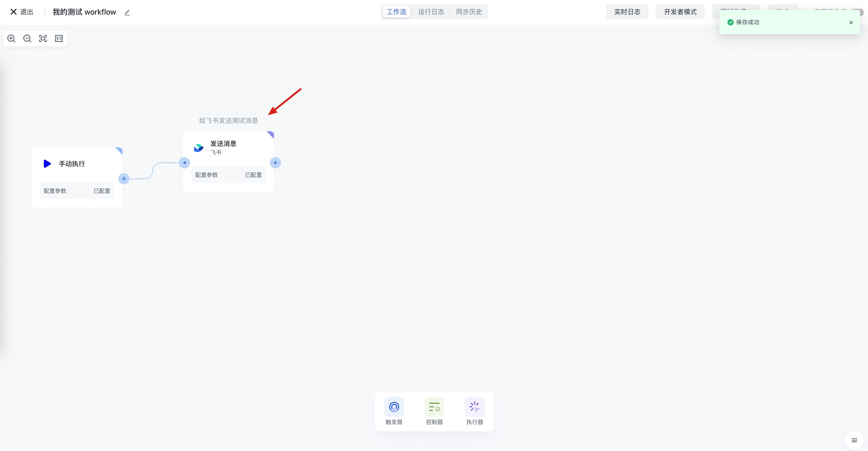Click plus connector on 手动执行 node

124,179
